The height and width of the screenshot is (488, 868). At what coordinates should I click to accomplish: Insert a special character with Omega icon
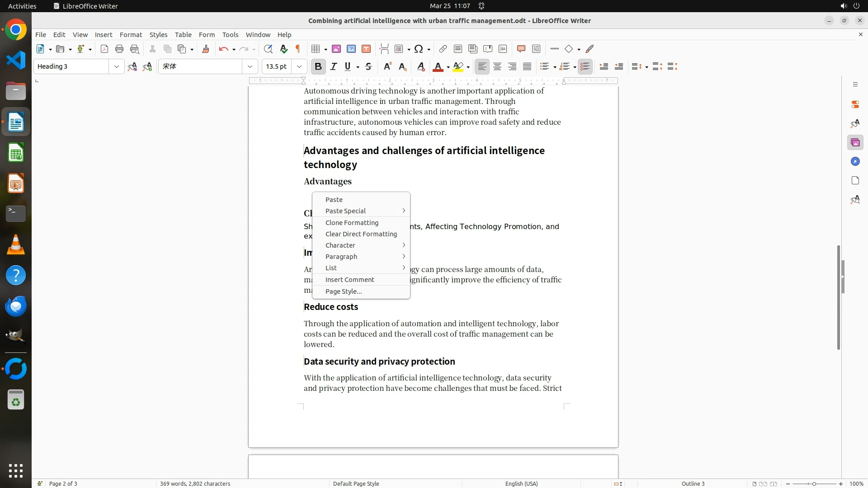pos(419,49)
